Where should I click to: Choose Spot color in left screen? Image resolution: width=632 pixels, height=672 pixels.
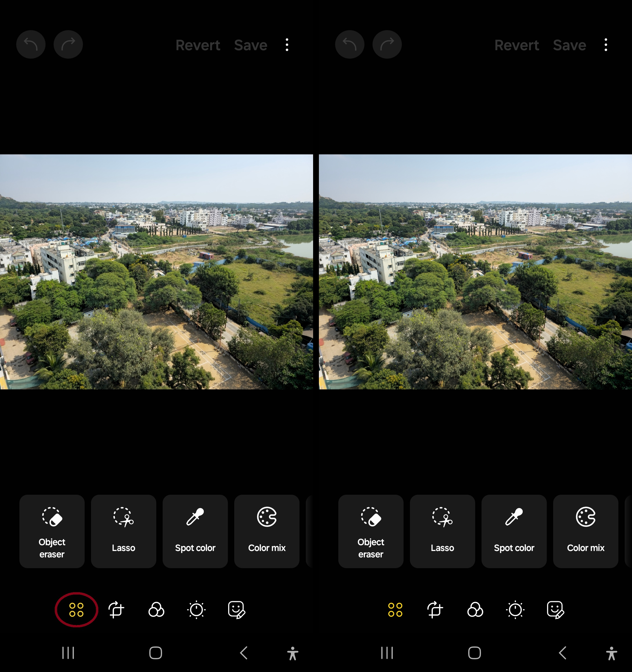tap(195, 531)
